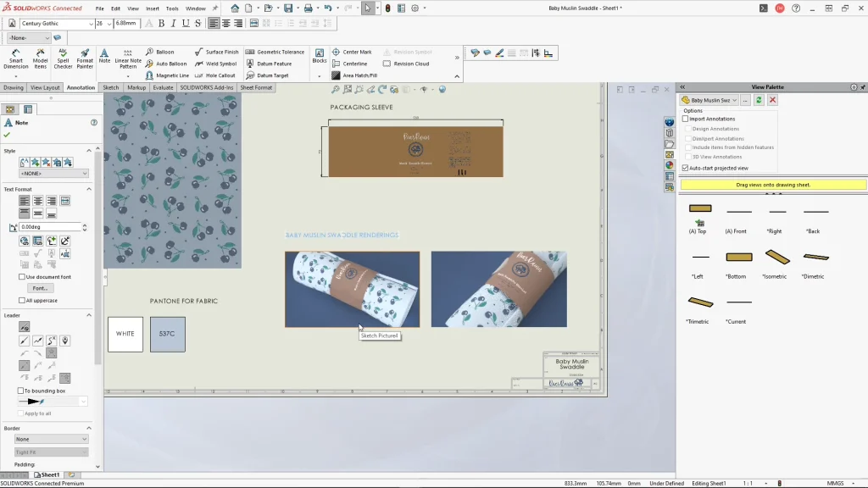Add a Center Mark

(x=352, y=52)
